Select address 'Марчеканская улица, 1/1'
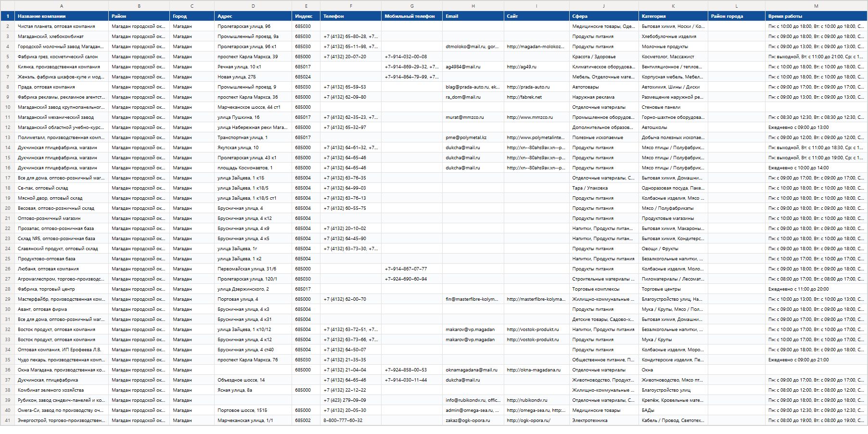Viewport: 868px width, 434px height. coord(253,421)
